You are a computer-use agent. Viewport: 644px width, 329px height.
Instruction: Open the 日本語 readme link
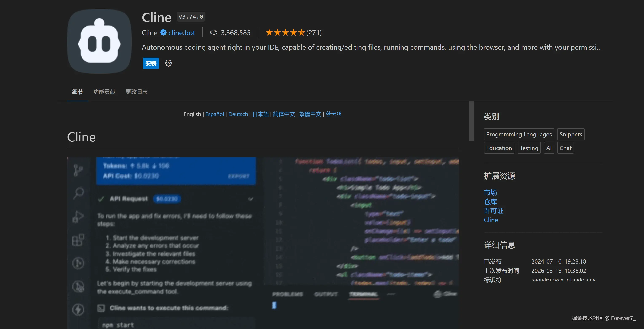coord(261,114)
